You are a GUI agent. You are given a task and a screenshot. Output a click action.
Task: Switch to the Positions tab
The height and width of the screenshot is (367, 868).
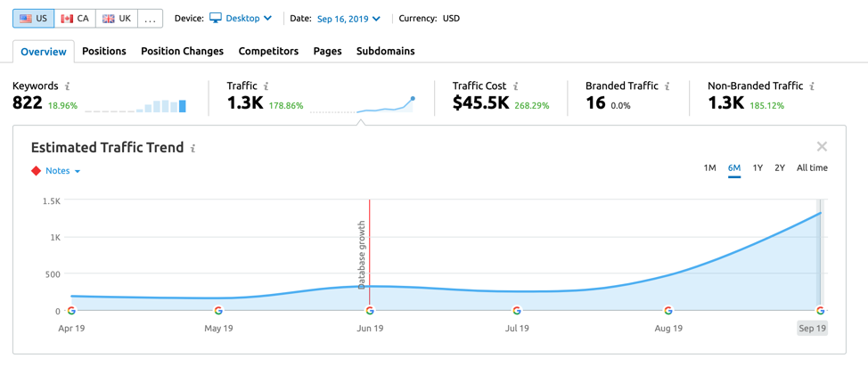[104, 51]
